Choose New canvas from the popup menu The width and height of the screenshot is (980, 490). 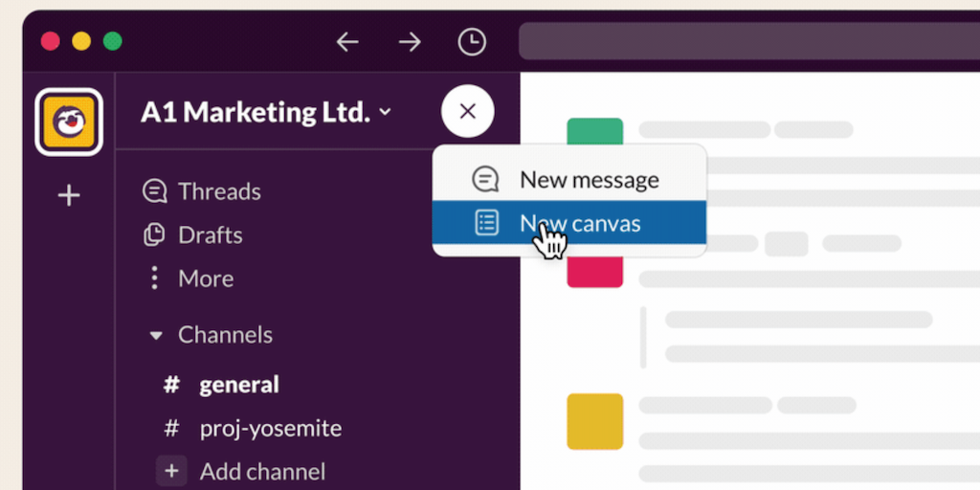point(569,222)
